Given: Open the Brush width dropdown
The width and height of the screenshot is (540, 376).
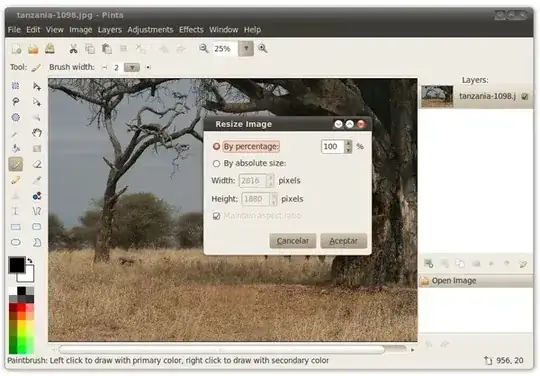Looking at the screenshot, I should [x=132, y=67].
